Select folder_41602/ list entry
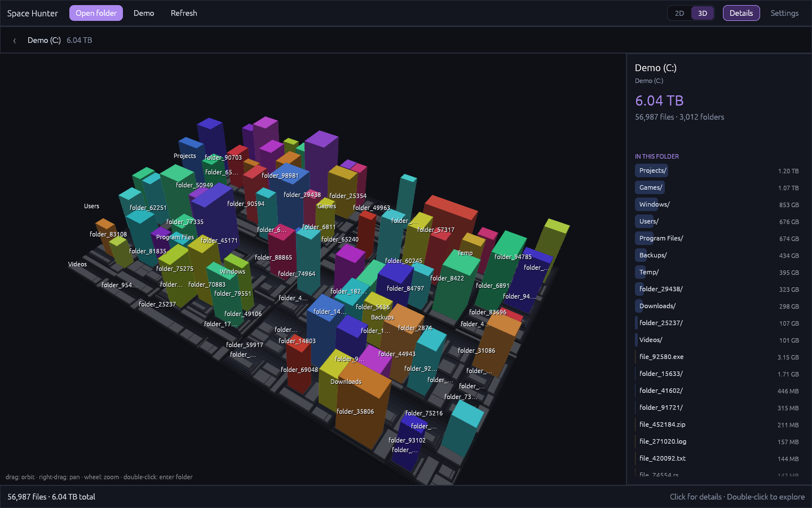This screenshot has height=508, width=812. pos(717,391)
